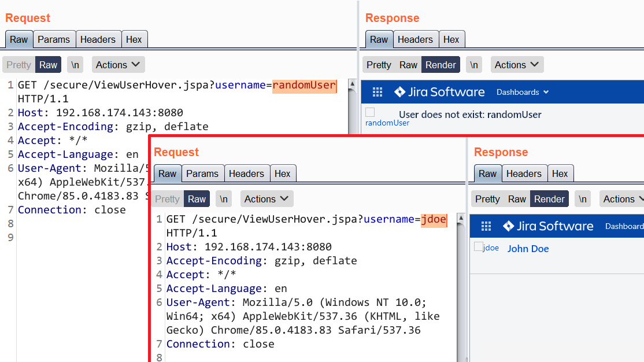Image resolution: width=644 pixels, height=362 pixels.
Task: Toggle \n non-printable characters in upper Request
Action: pyautogui.click(x=75, y=65)
